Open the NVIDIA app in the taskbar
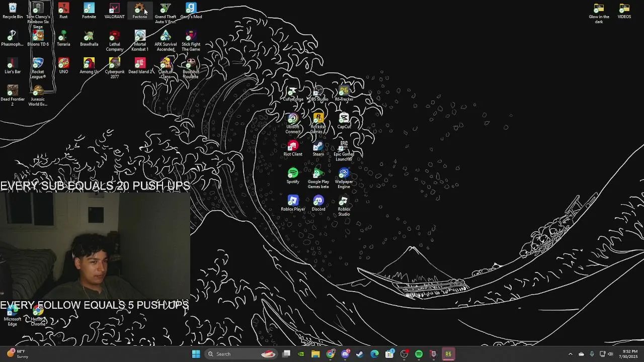 [301, 354]
